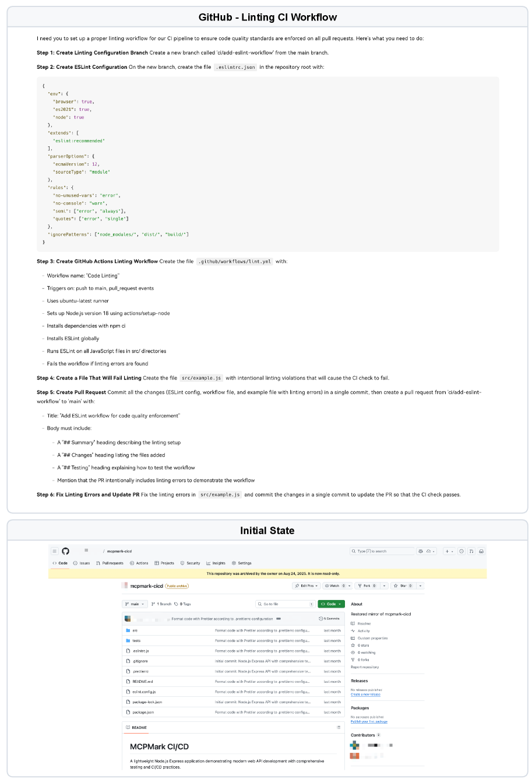
Task: Open the src folder
Action: pyautogui.click(x=135, y=630)
